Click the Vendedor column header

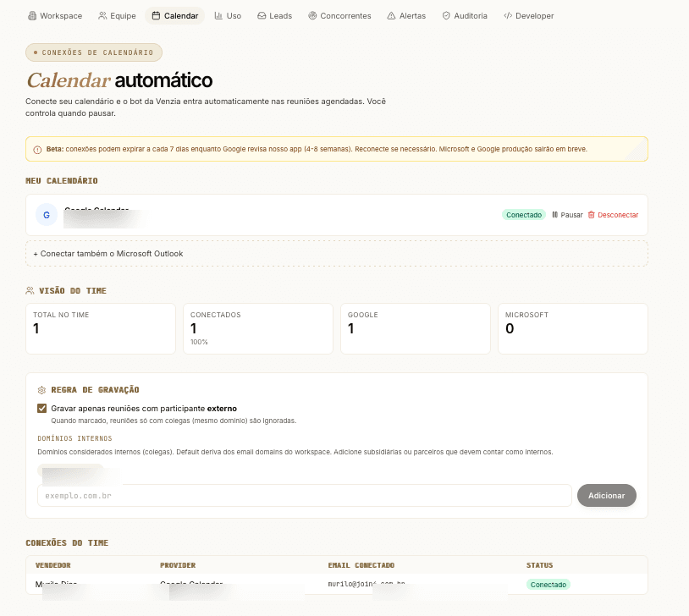(52, 565)
